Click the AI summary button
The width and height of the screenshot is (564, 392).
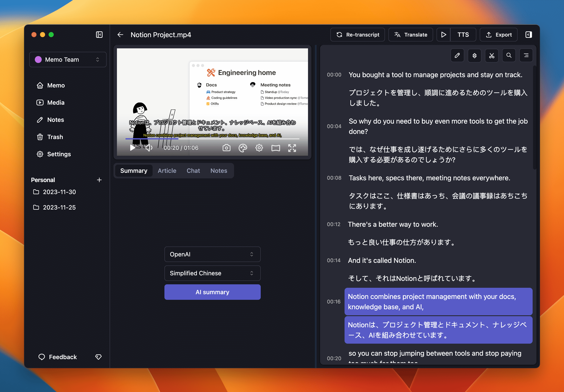click(x=213, y=292)
